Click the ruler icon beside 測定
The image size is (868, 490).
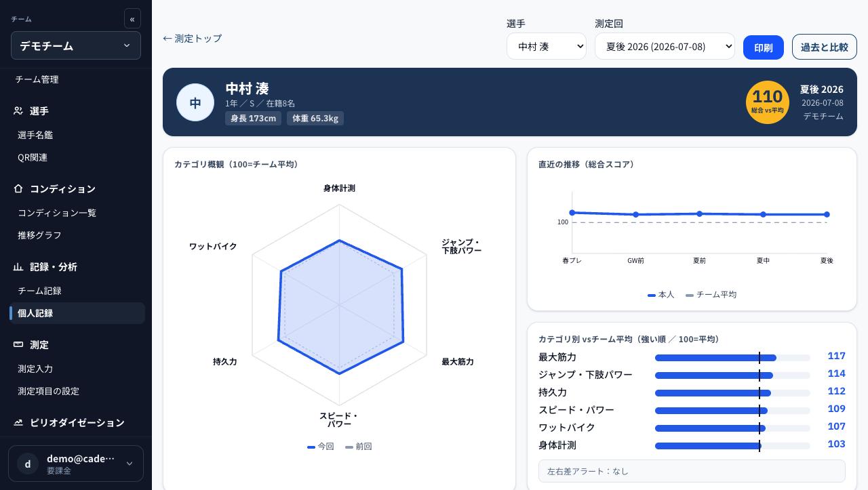[x=18, y=344]
